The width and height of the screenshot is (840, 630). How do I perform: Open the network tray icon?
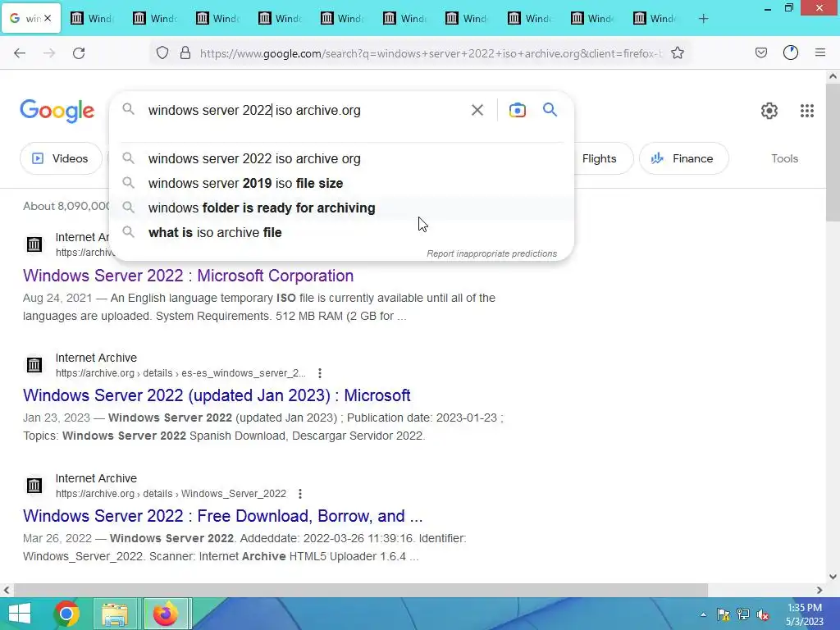[743, 614]
